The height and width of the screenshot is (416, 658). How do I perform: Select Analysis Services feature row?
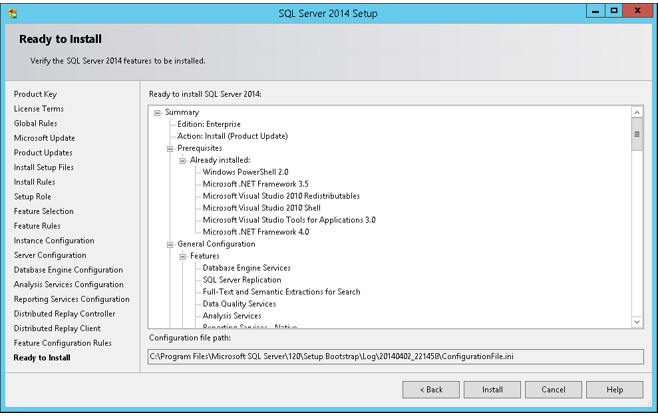(232, 316)
